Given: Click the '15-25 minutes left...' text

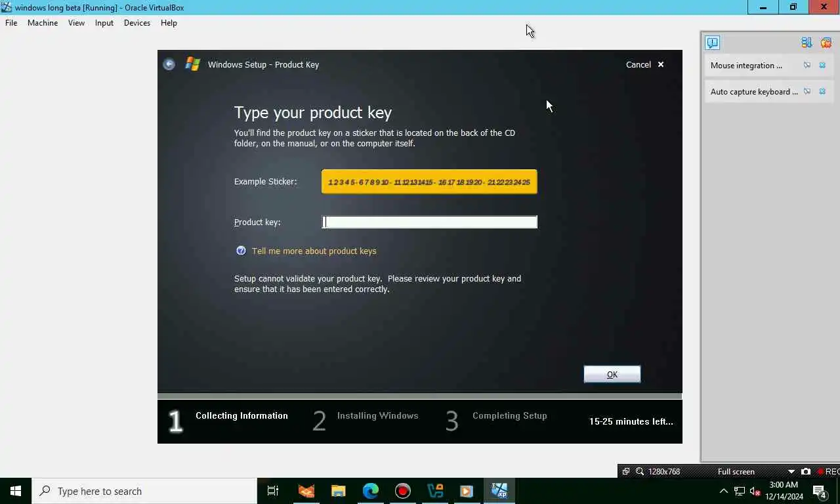Looking at the screenshot, I should click(x=631, y=421).
